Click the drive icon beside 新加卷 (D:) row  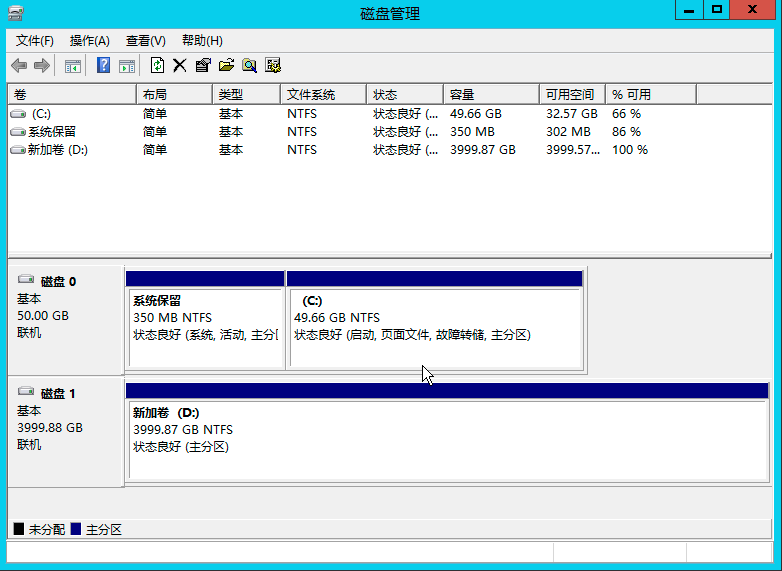click(18, 150)
